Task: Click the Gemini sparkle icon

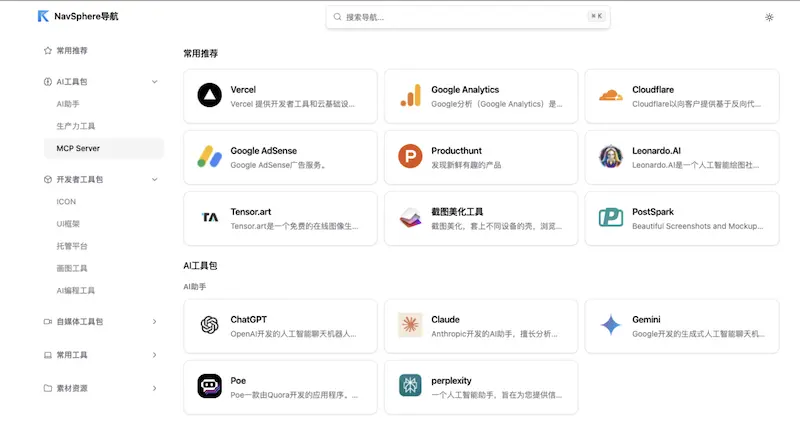Action: tap(611, 325)
